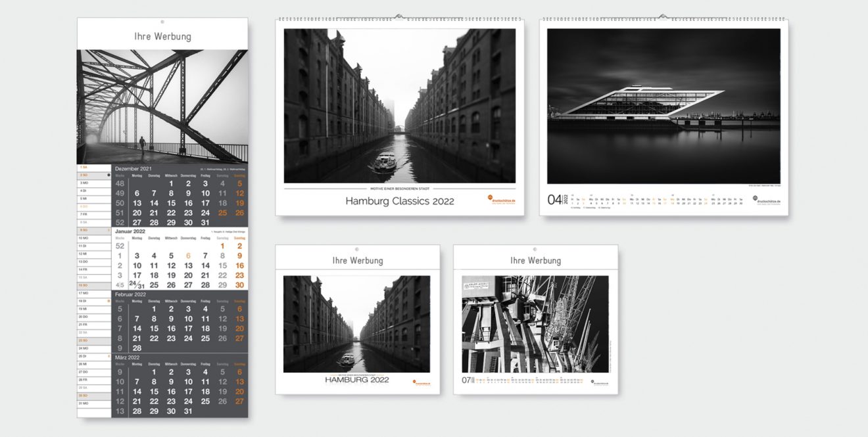The image size is (868, 437).
Task: Select the steel bridge photo on the four-month calendar
Action: tap(162, 106)
